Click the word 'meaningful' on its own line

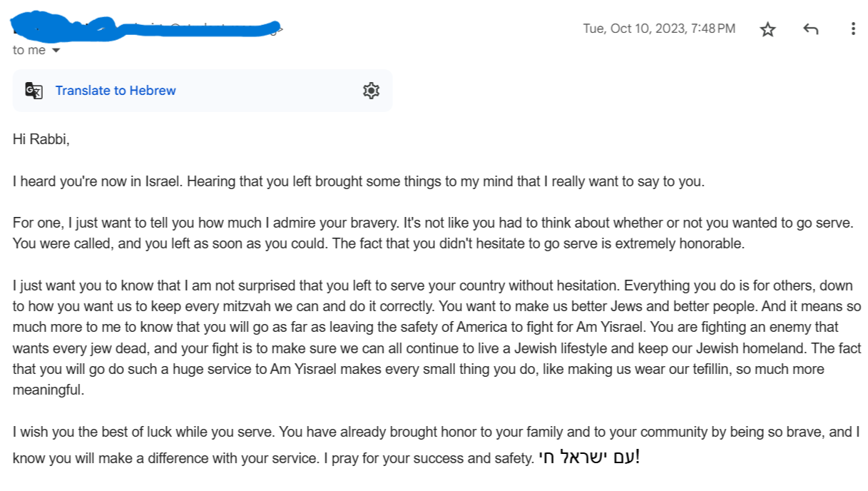point(48,390)
